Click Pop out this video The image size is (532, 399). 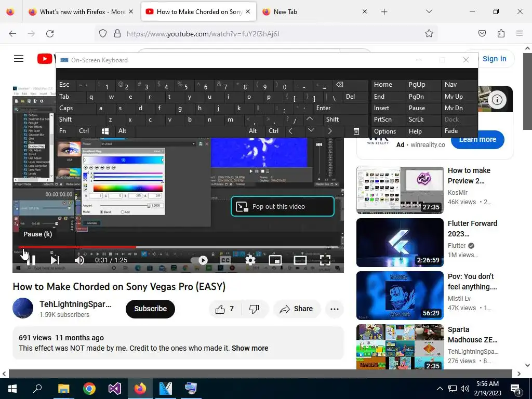[282, 206]
